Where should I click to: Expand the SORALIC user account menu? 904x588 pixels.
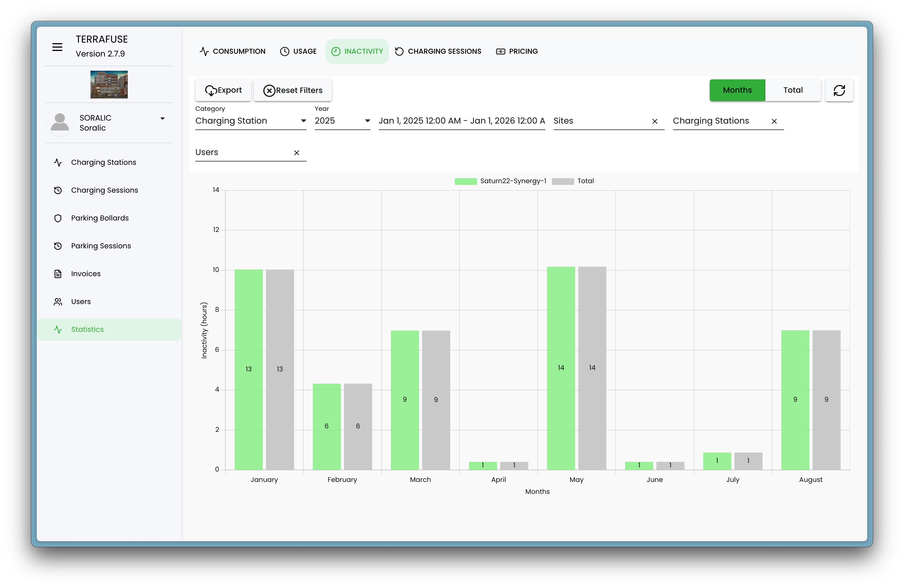point(162,119)
